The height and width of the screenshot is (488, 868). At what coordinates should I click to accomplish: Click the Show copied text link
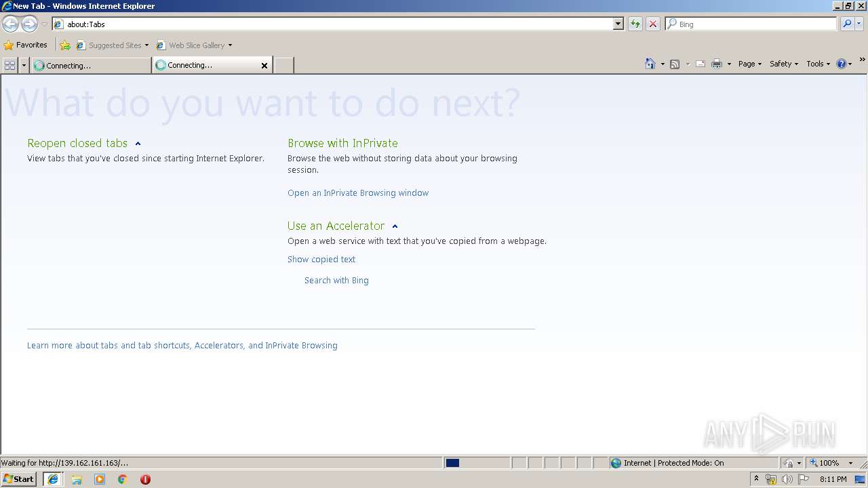pos(321,259)
